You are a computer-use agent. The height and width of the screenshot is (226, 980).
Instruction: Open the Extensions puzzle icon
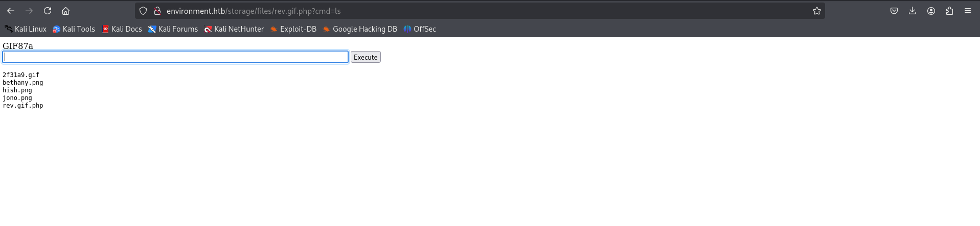[x=949, y=11]
